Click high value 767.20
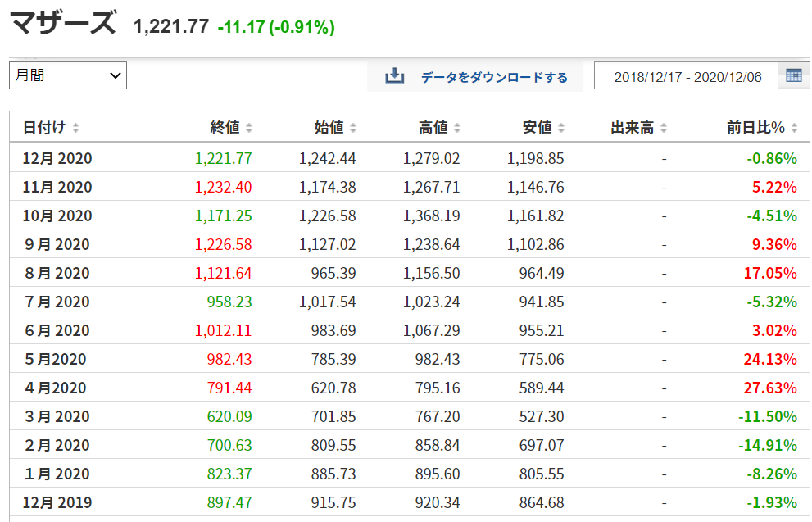Image resolution: width=812 pixels, height=522 pixels. (438, 416)
